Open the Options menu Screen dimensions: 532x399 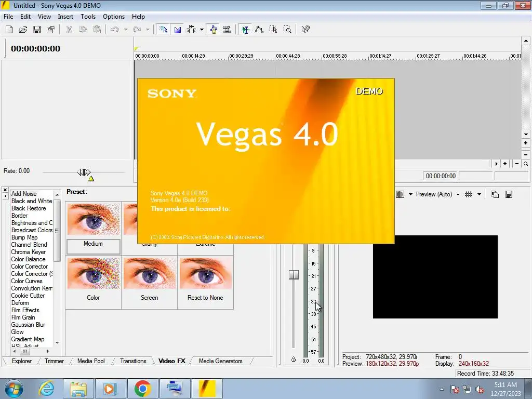114,16
